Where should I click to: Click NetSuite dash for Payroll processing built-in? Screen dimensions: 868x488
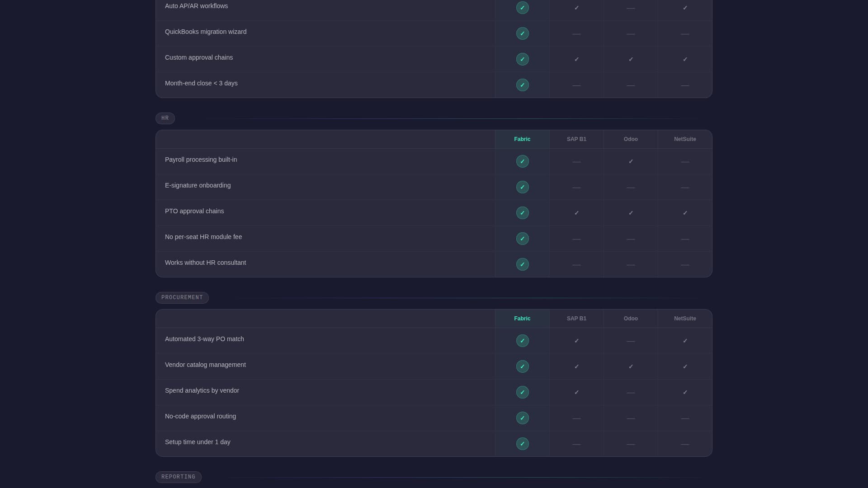coord(685,162)
